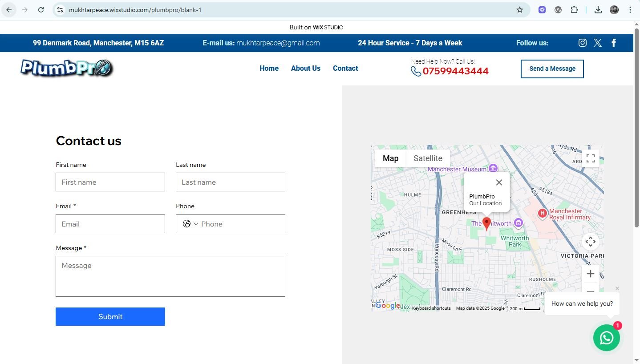Click the Send a Message button
The image size is (640, 364).
point(552,69)
